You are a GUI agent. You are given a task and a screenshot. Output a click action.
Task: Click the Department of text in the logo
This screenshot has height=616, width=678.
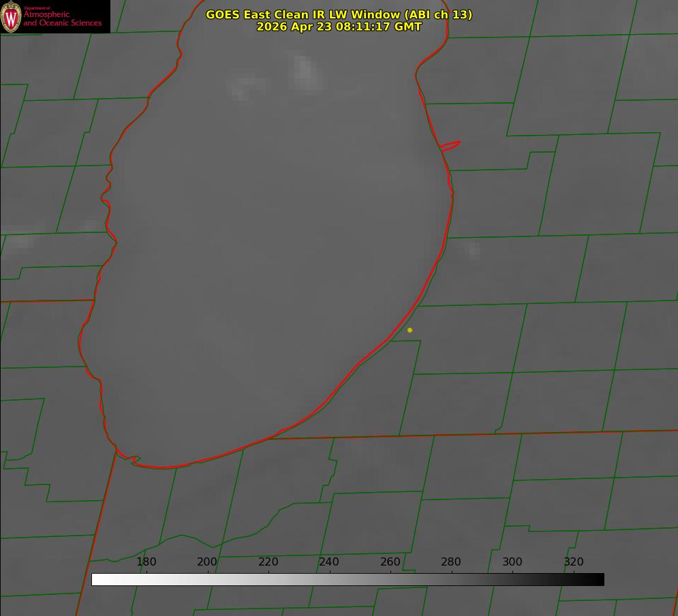tap(37, 7)
